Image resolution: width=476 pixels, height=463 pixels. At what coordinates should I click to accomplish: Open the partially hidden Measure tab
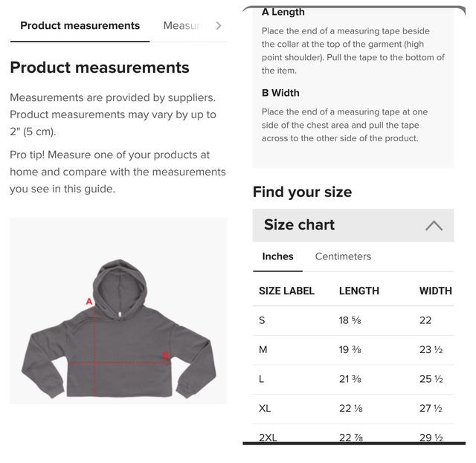point(181,25)
